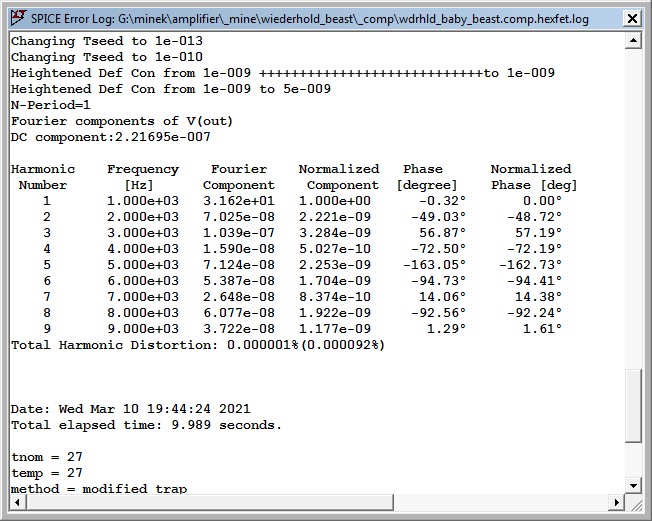This screenshot has width=652, height=521.
Task: Click 'Total elapsed time: 9.989 seconds.' line
Action: [x=146, y=425]
